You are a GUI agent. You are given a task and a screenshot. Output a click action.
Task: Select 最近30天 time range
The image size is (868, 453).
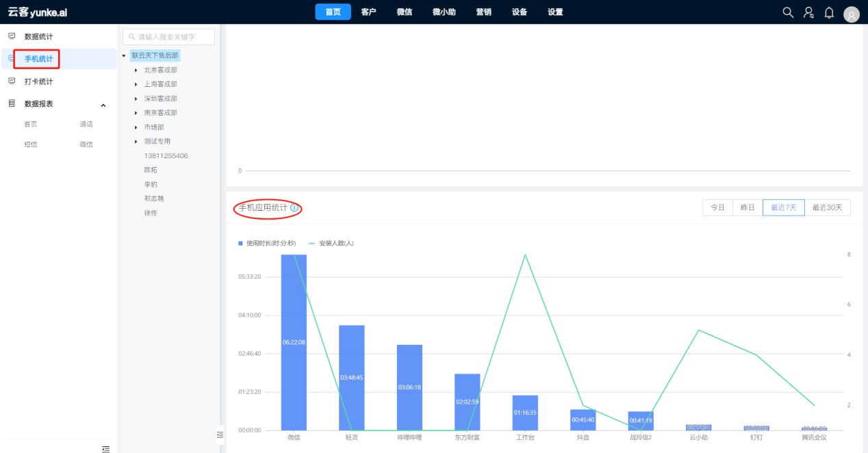(x=828, y=207)
